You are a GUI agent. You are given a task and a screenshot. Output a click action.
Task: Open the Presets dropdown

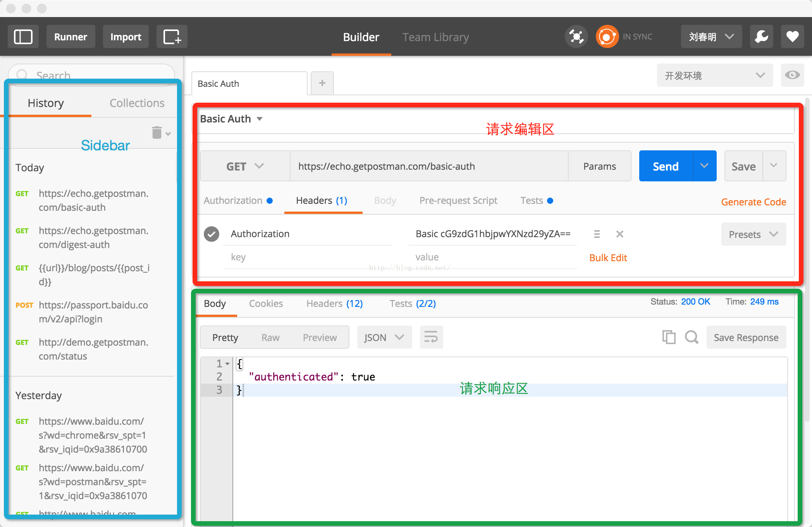point(754,234)
